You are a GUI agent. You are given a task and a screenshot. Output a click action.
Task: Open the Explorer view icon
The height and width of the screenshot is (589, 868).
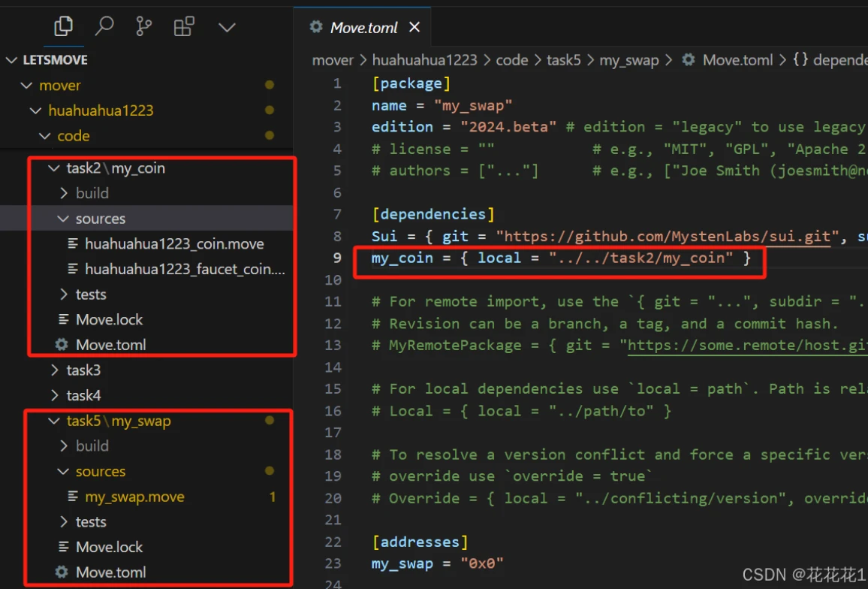tap(63, 27)
